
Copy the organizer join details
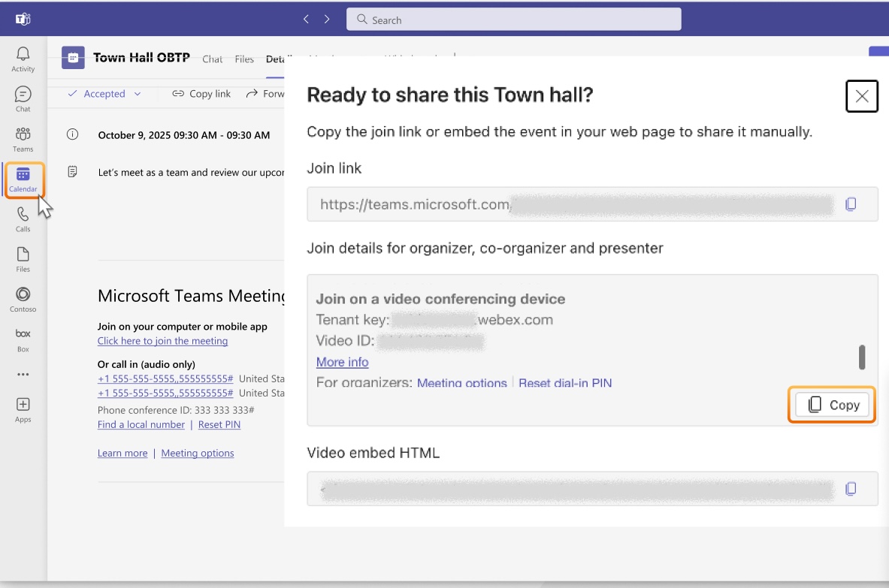832,405
